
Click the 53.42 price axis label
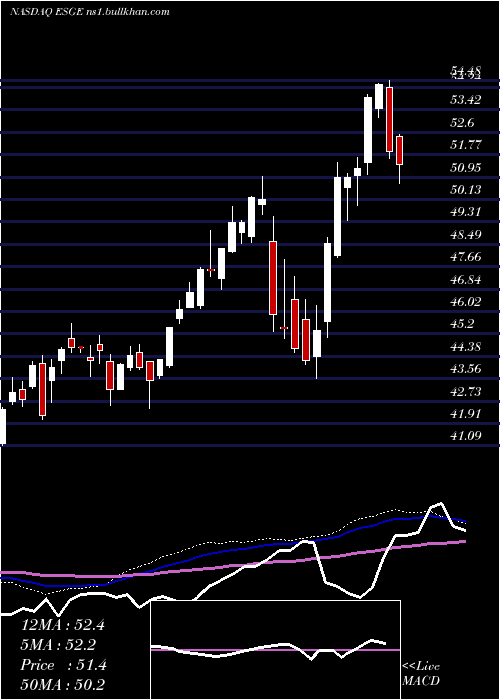[x=466, y=99]
